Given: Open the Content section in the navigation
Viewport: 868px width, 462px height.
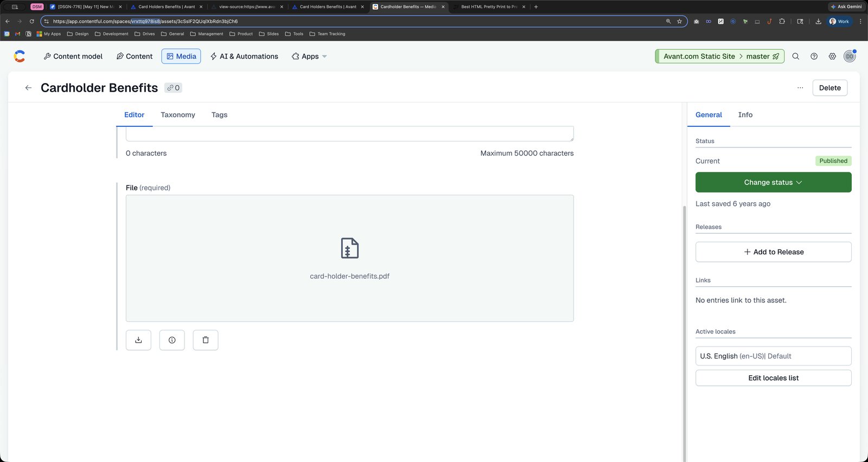Looking at the screenshot, I should [135, 56].
